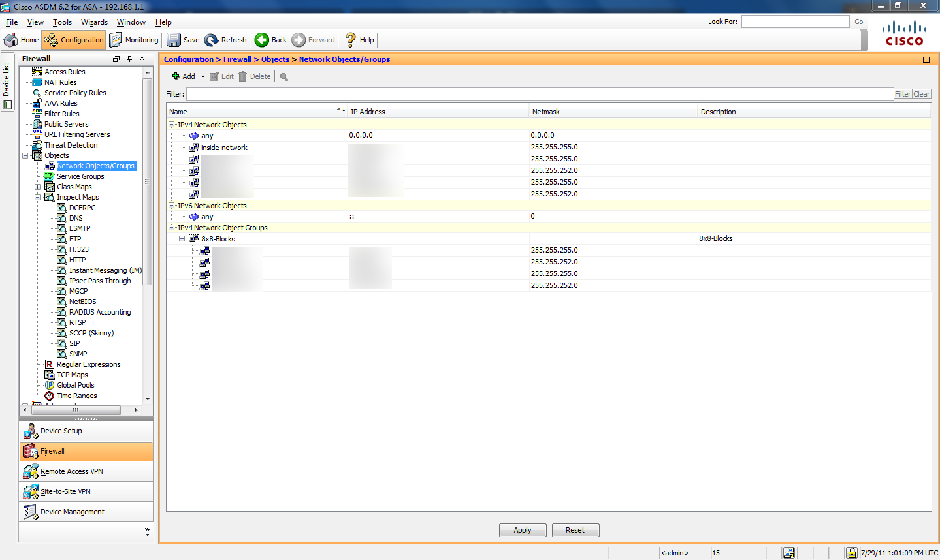Open the Remote Access VPN section
940x560 pixels.
coord(86,471)
